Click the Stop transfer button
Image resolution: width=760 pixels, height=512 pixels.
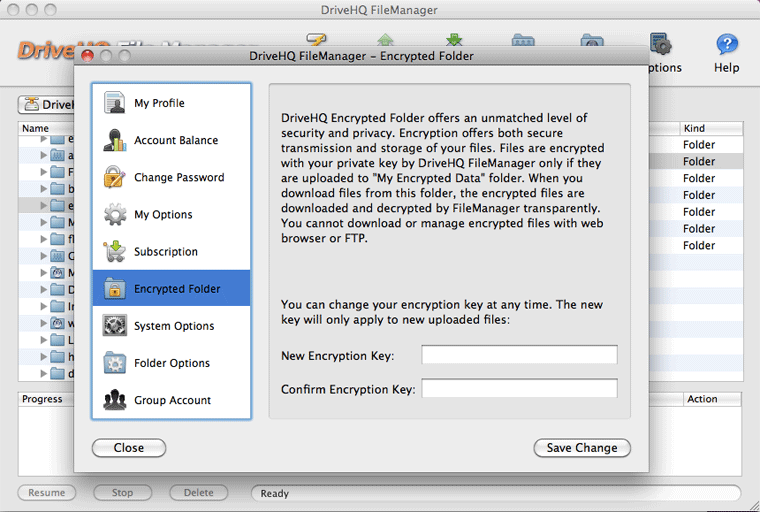click(122, 493)
